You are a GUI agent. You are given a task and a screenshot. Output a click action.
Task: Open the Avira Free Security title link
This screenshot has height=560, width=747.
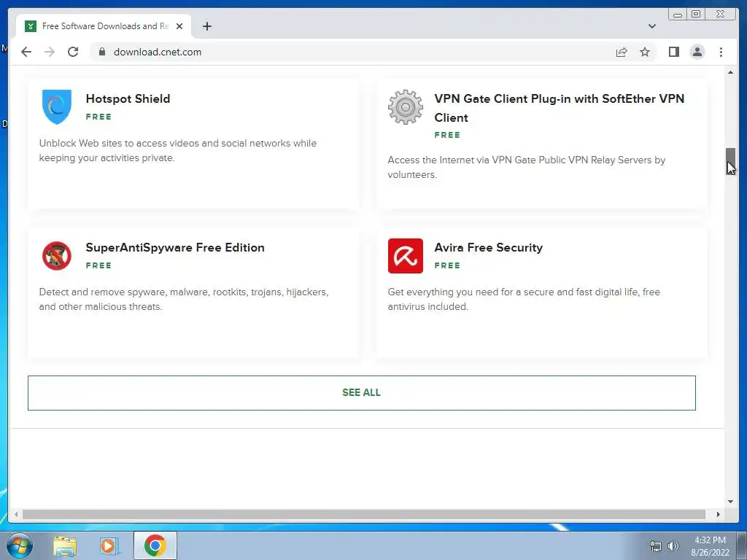click(x=488, y=248)
